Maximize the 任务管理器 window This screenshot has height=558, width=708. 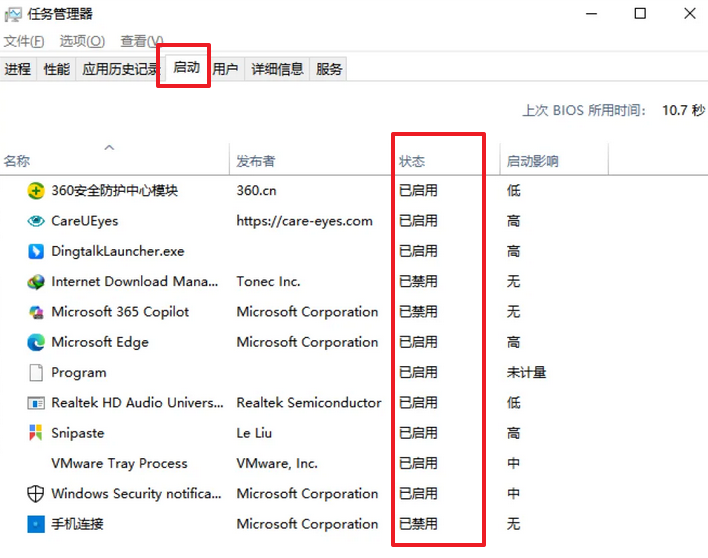(640, 14)
